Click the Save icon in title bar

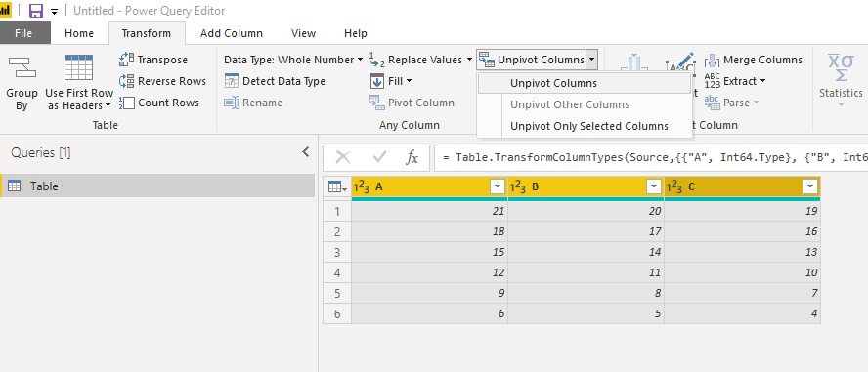(x=36, y=11)
